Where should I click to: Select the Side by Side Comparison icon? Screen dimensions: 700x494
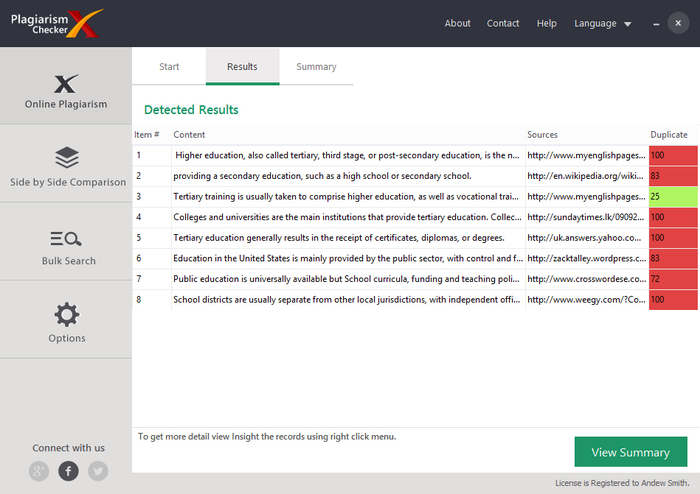point(66,158)
